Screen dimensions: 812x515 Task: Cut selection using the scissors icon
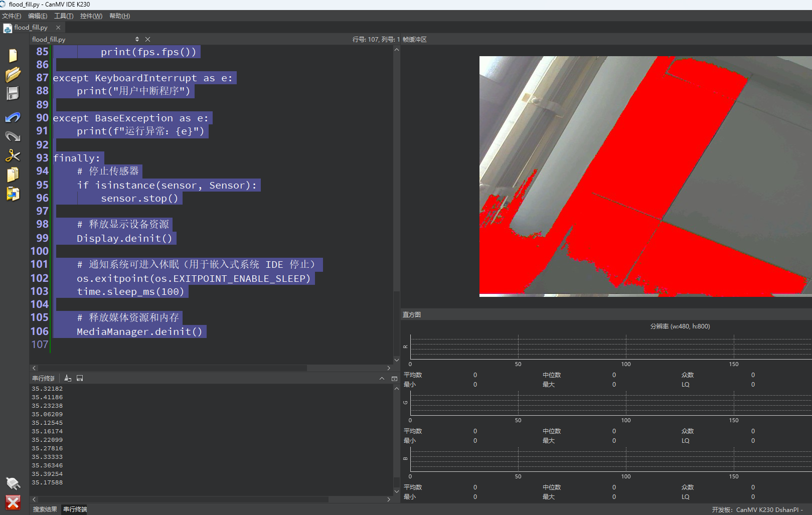pyautogui.click(x=13, y=155)
